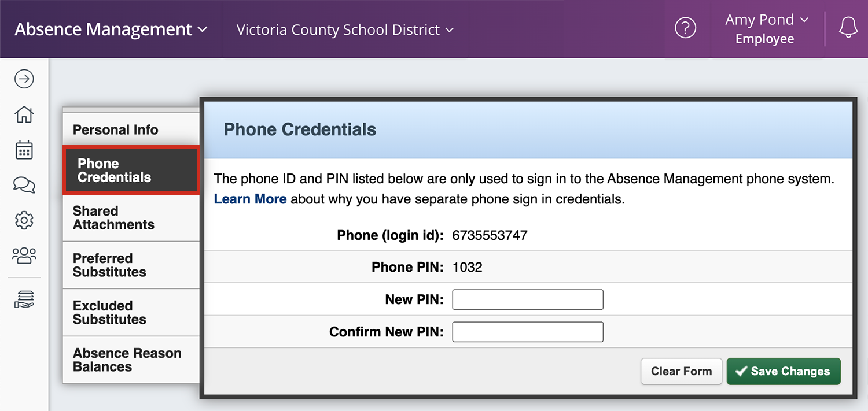Image resolution: width=868 pixels, height=411 pixels.
Task: Click Save Changes button
Action: pos(784,372)
